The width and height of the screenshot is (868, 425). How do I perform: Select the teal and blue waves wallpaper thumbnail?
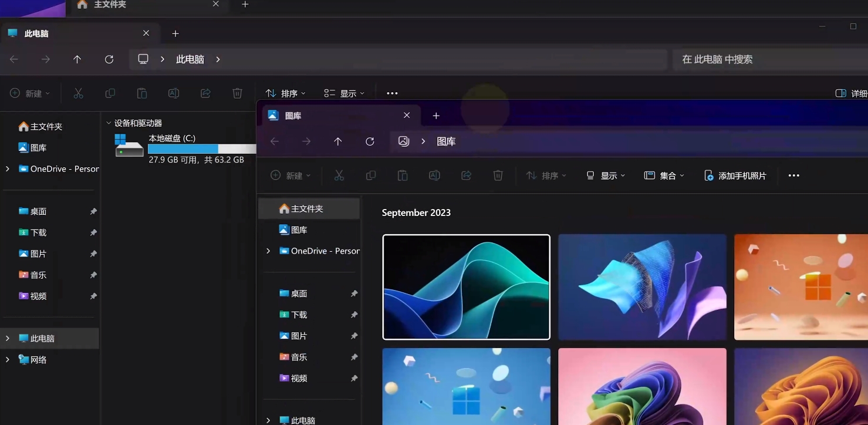[467, 287]
